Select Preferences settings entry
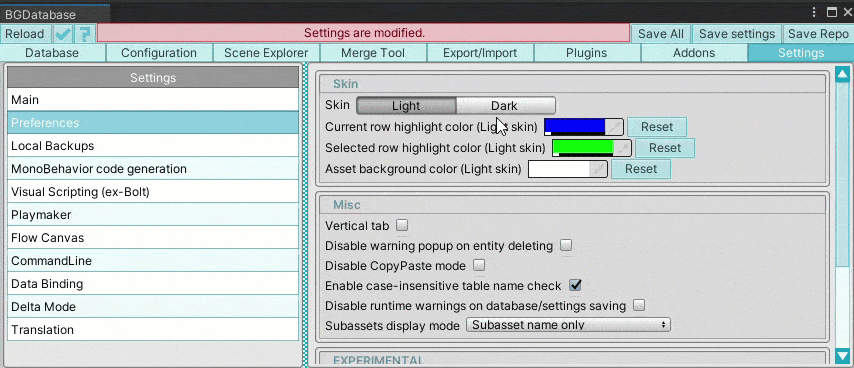This screenshot has width=854, height=368. (x=153, y=123)
